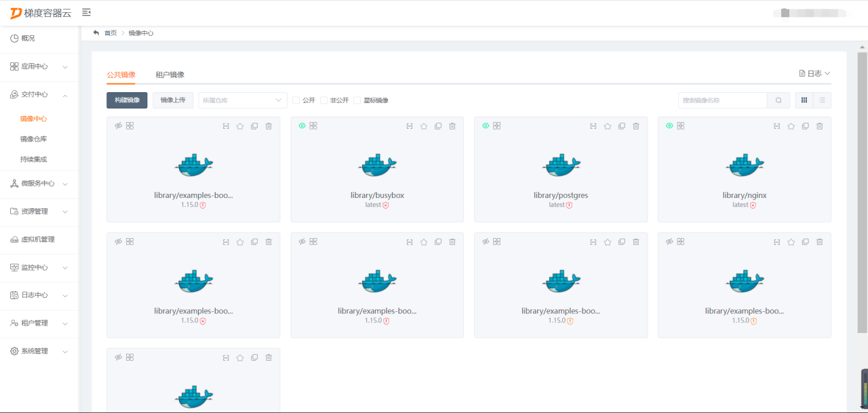The width and height of the screenshot is (868, 413).
Task: Click the 构建镜像 button
Action: [x=127, y=100]
